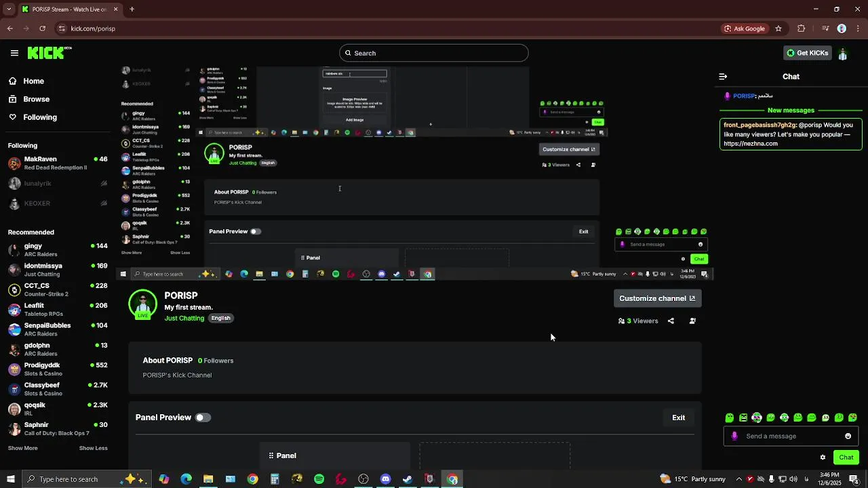
Task: Open qoqsik recommended channel
Action: (58, 409)
